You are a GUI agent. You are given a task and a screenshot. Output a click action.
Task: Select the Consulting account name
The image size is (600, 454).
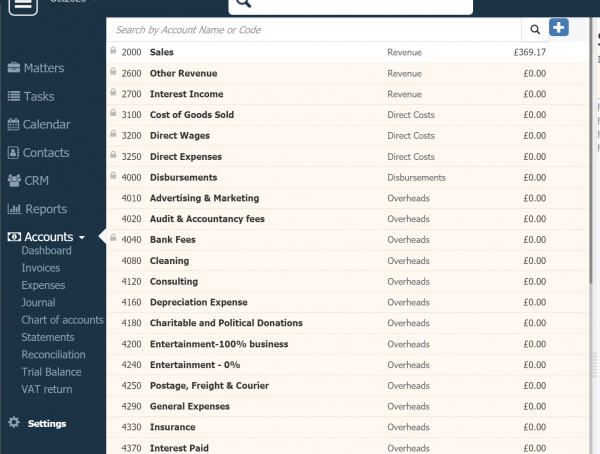(x=174, y=281)
